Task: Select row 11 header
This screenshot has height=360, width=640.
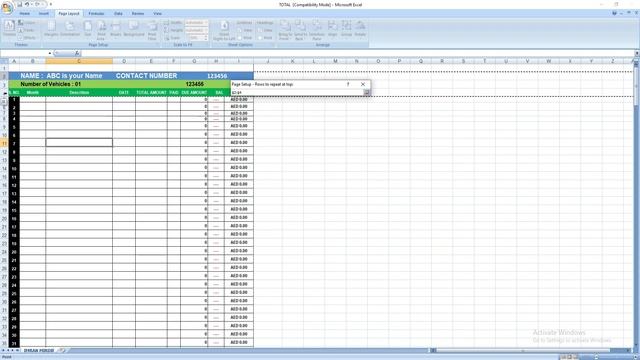Action: click(x=4, y=144)
